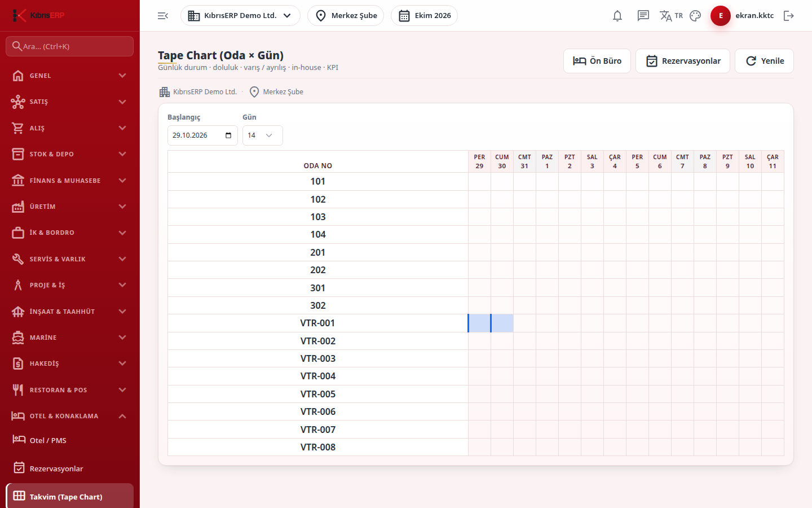This screenshot has height=508, width=812.
Task: Refresh the chart with the Yenile button
Action: [764, 61]
